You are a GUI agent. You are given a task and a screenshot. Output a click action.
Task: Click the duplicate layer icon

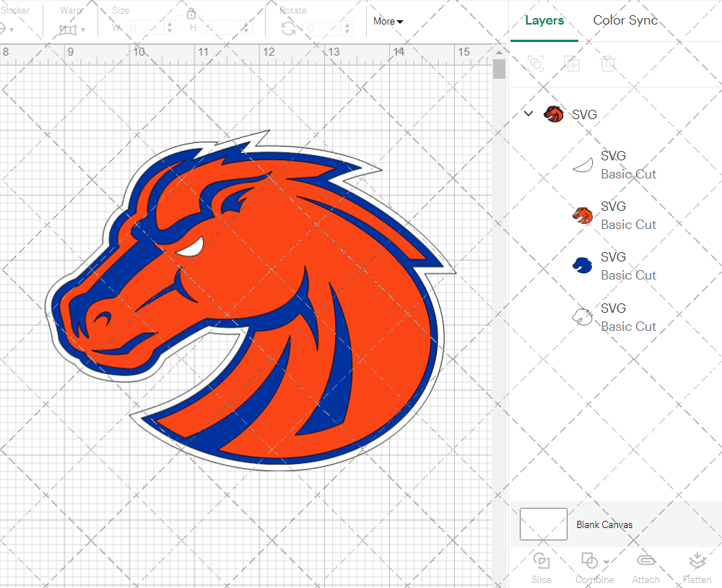572,64
